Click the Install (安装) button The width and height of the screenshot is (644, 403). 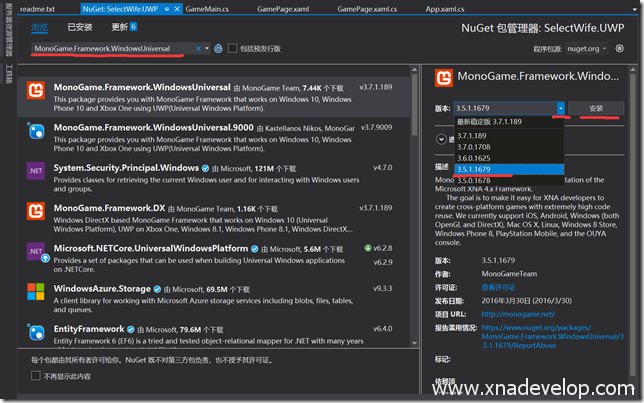[595, 107]
